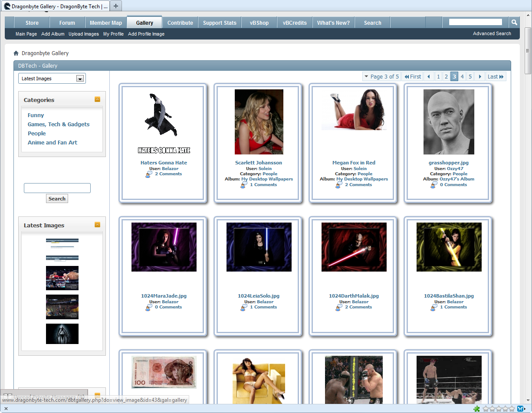Image resolution: width=532 pixels, height=413 pixels.
Task: Collapse the Latest Images sidebar panel
Action: [97, 225]
